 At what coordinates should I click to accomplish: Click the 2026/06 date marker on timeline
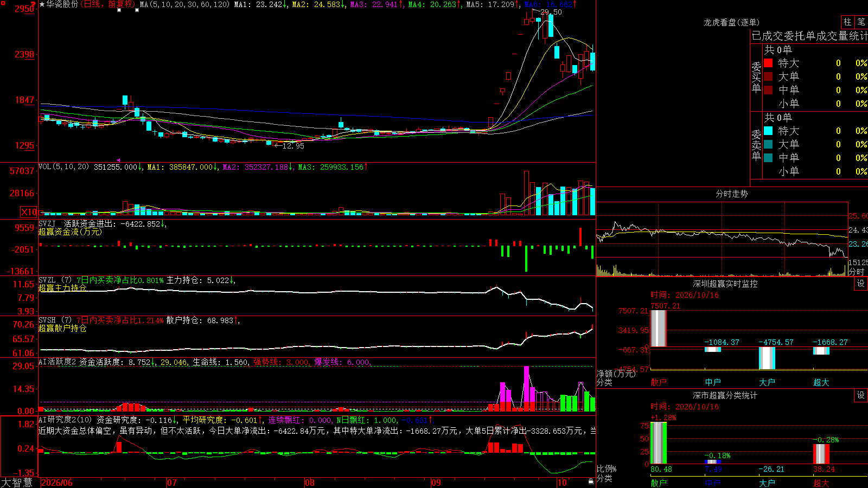point(57,483)
